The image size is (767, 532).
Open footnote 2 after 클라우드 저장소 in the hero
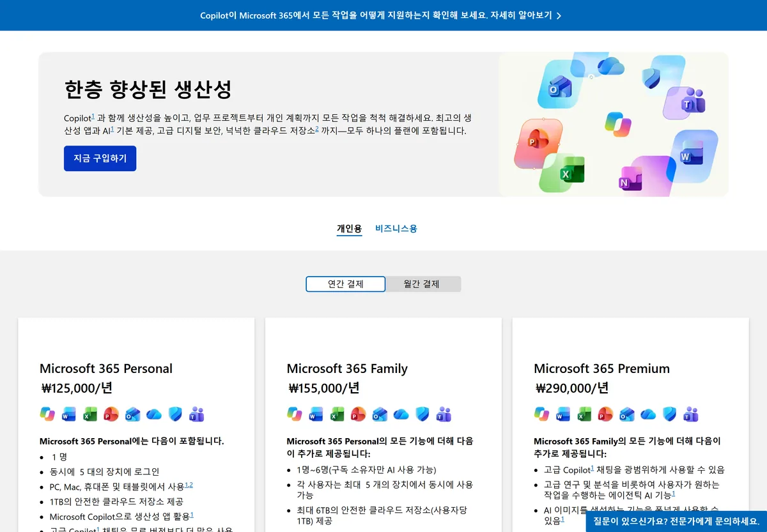click(317, 129)
